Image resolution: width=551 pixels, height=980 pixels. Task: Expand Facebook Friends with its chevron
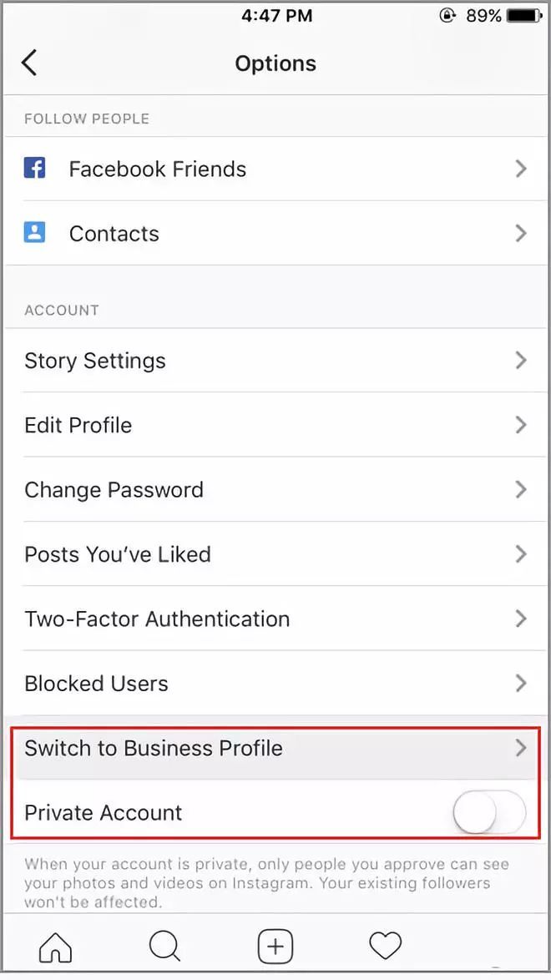pyautogui.click(x=520, y=169)
